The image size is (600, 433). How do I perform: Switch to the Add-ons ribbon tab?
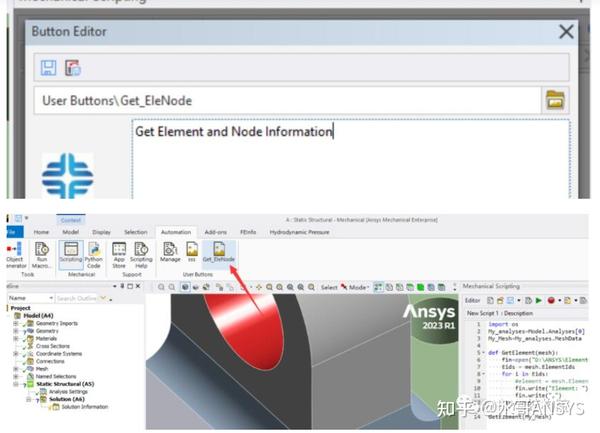[x=215, y=232]
